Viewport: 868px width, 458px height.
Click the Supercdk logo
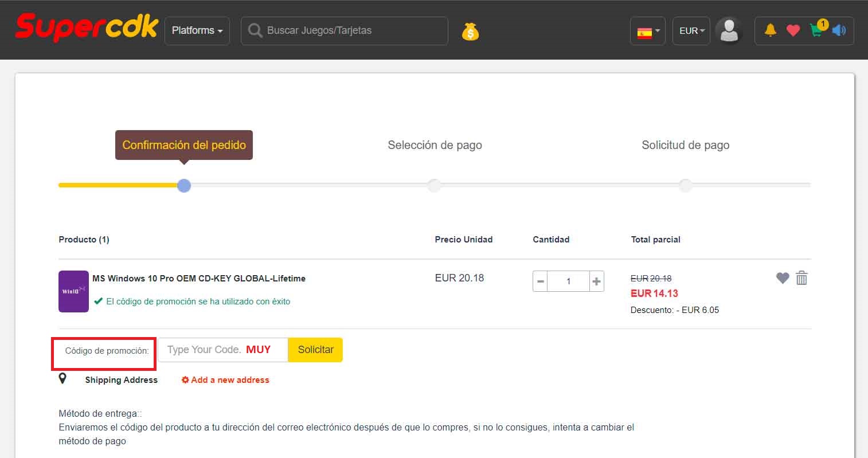point(87,28)
